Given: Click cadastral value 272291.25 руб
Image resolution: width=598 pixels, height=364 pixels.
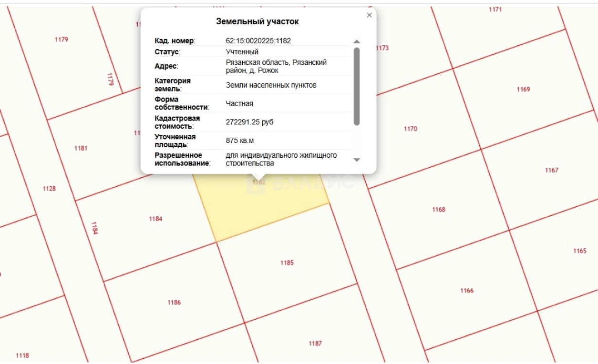Looking at the screenshot, I should 249,122.
